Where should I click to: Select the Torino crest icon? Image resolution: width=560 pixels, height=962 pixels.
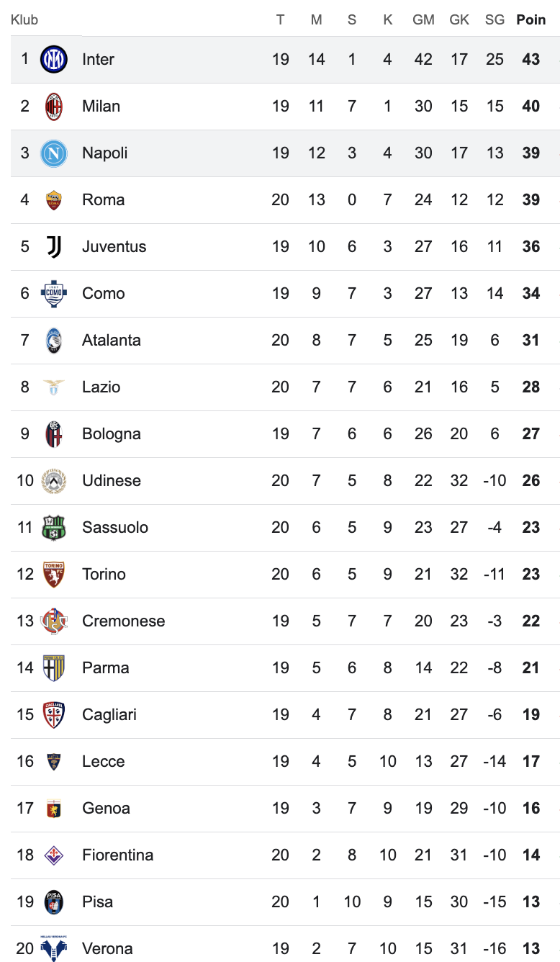pos(54,575)
